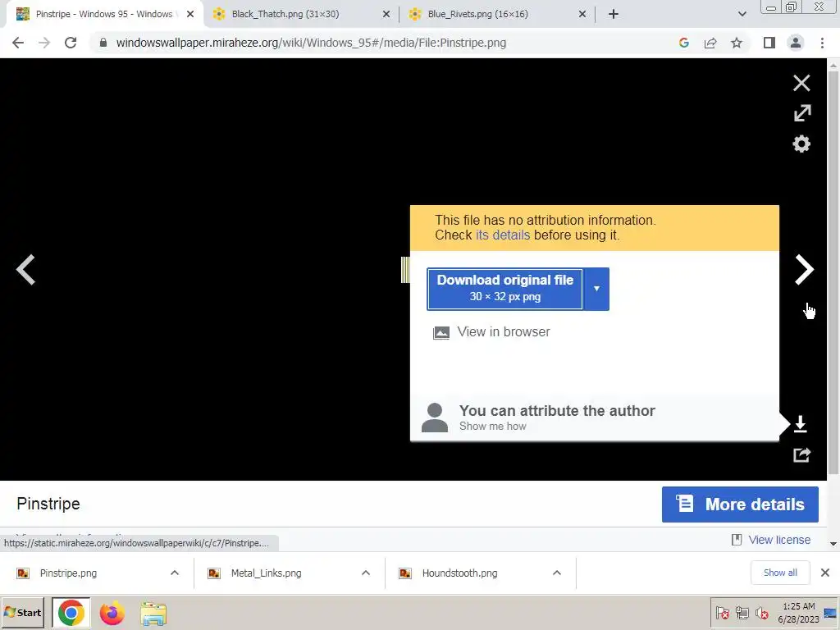This screenshot has height=630, width=840.
Task: Open downloaded Pinstripe.png file
Action: [x=68, y=573]
